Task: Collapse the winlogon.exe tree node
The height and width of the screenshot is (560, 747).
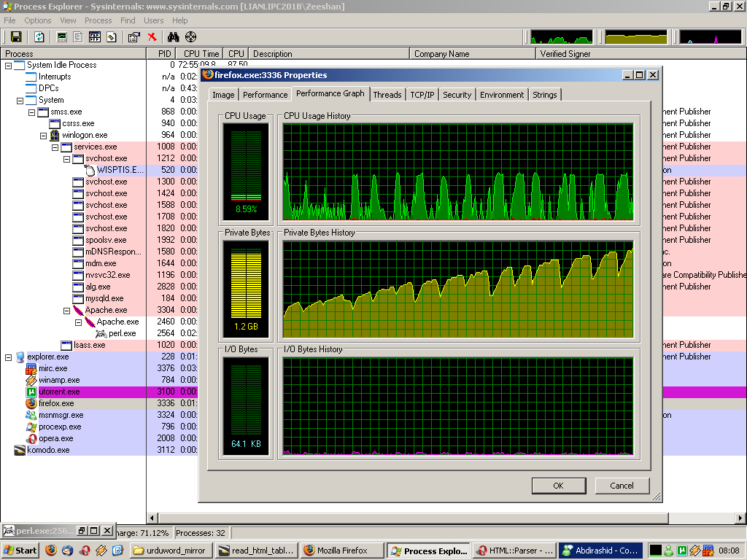Action: (44, 135)
